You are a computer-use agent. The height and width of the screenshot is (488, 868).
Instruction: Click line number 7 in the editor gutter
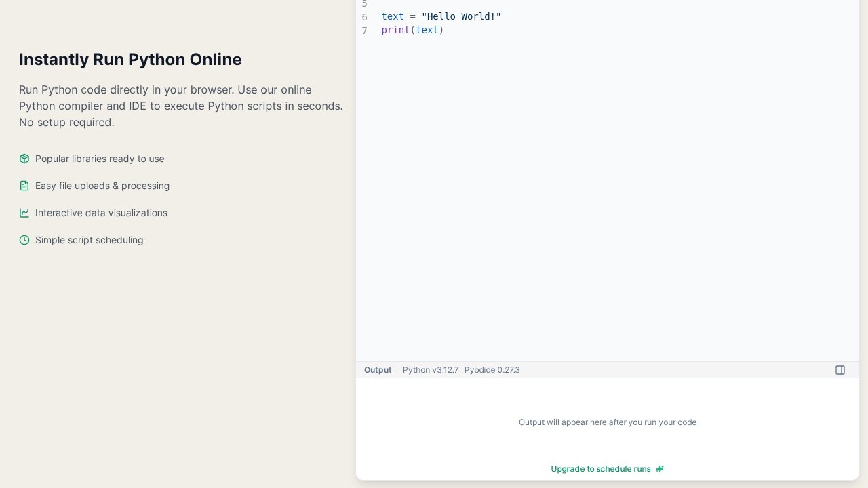(x=364, y=30)
